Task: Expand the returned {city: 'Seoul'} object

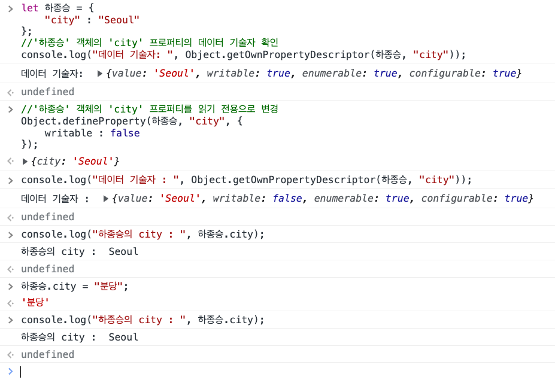Action: tap(25, 162)
